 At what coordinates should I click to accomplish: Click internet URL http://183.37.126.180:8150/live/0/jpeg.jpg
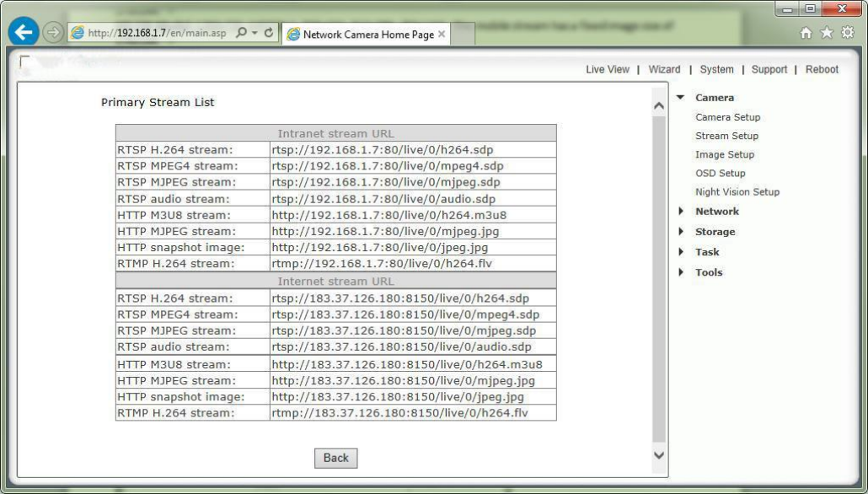(x=398, y=396)
